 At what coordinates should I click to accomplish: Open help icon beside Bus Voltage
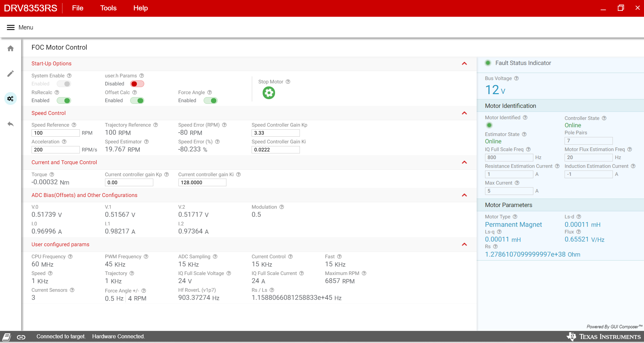pyautogui.click(x=517, y=78)
